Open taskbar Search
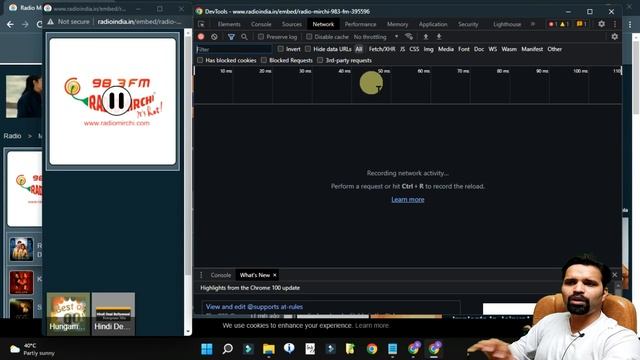Viewport: 640px width, 360px height. [227, 349]
